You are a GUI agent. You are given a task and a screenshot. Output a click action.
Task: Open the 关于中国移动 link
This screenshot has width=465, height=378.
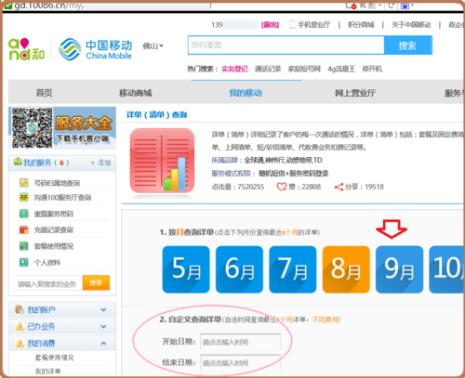click(411, 25)
